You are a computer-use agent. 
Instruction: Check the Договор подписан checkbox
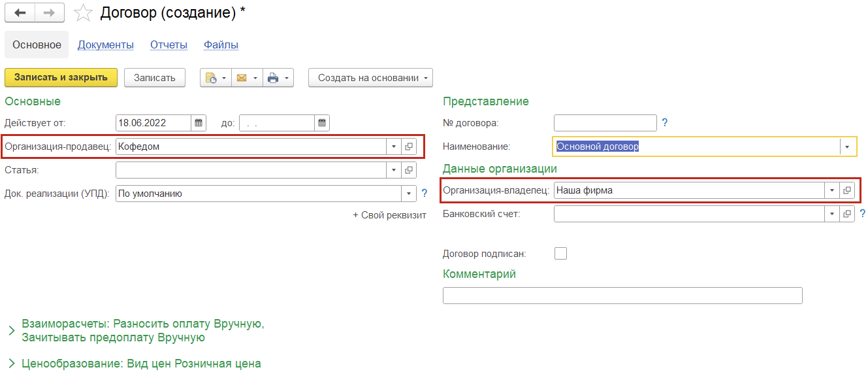(560, 253)
